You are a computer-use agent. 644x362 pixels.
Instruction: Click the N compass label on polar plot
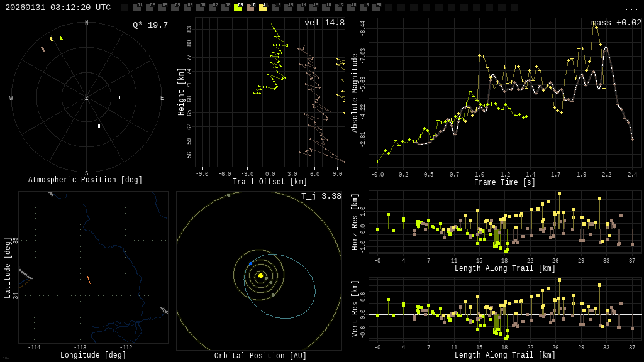click(x=86, y=23)
